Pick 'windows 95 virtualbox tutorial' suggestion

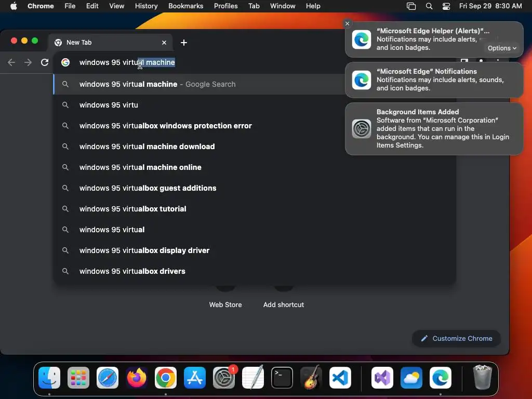255,209
